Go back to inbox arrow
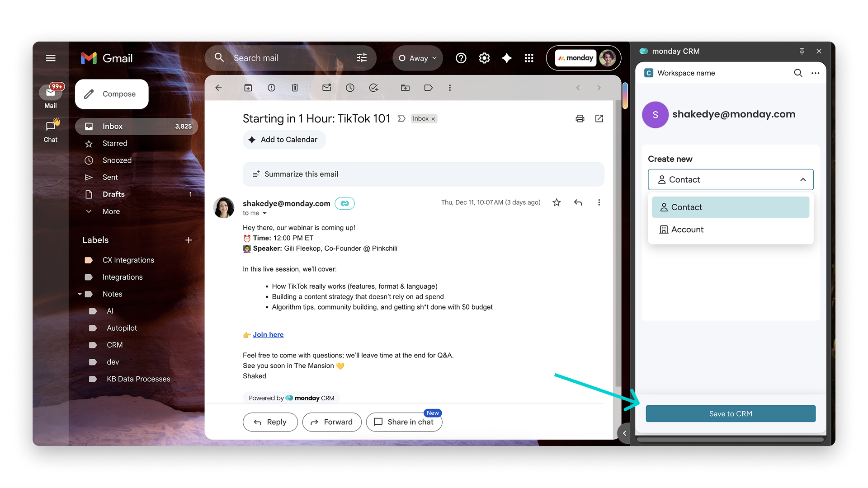This screenshot has width=868, height=488. coord(219,88)
